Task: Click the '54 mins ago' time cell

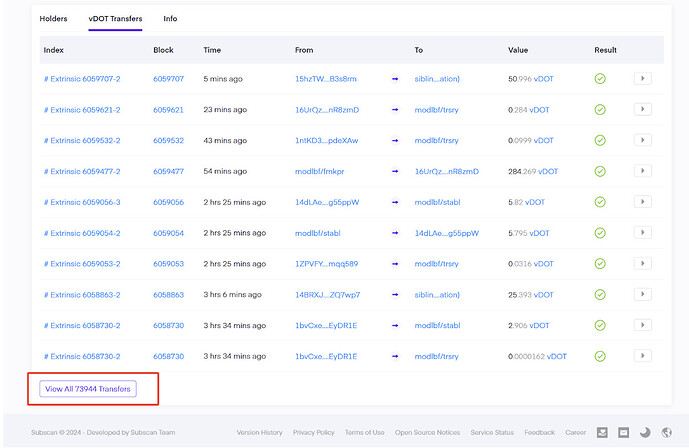Action: 225,171
